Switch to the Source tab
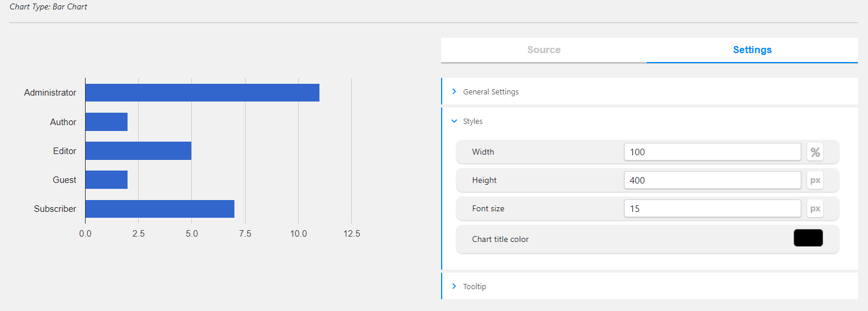This screenshot has height=311, width=868. coord(544,50)
